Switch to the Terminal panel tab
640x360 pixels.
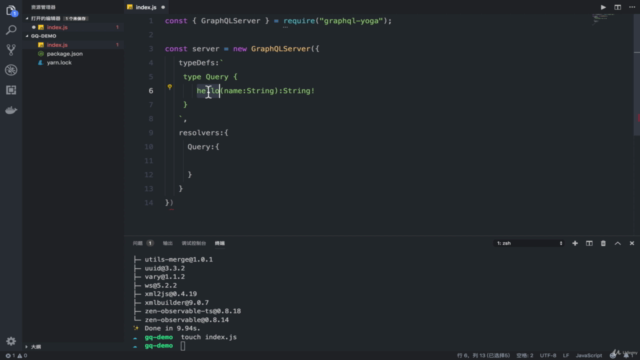(x=220, y=243)
